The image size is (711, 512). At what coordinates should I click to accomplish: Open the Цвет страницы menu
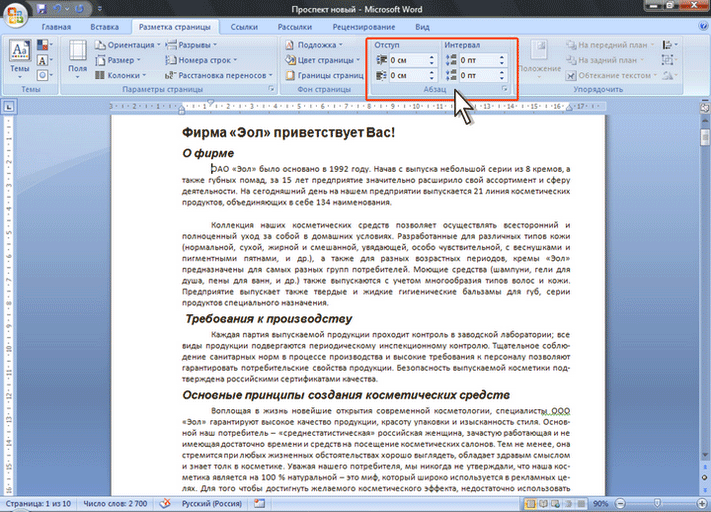pyautogui.click(x=322, y=60)
